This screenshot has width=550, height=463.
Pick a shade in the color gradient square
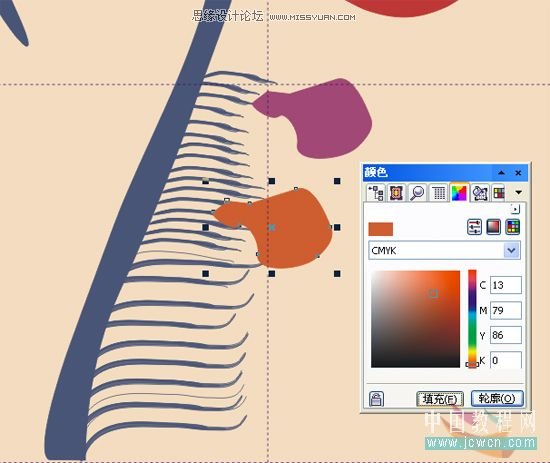point(415,319)
